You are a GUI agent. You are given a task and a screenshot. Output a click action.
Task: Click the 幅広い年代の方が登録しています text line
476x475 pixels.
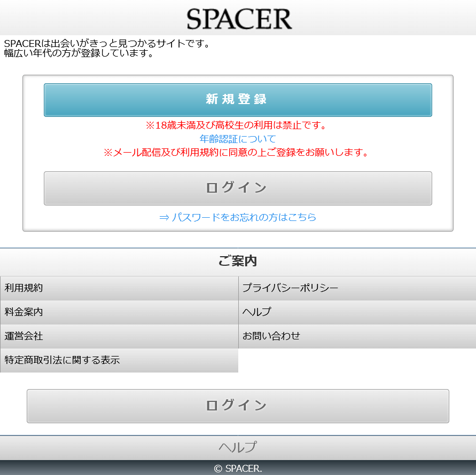(x=79, y=53)
